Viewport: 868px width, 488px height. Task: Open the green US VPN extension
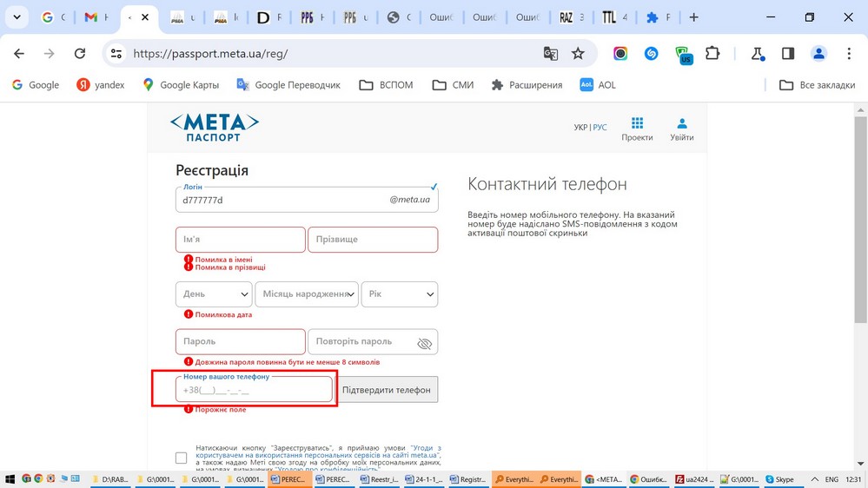click(684, 55)
